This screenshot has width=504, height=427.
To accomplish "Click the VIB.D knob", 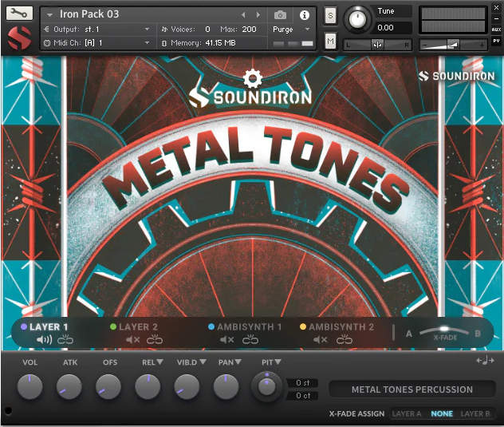I will (187, 386).
